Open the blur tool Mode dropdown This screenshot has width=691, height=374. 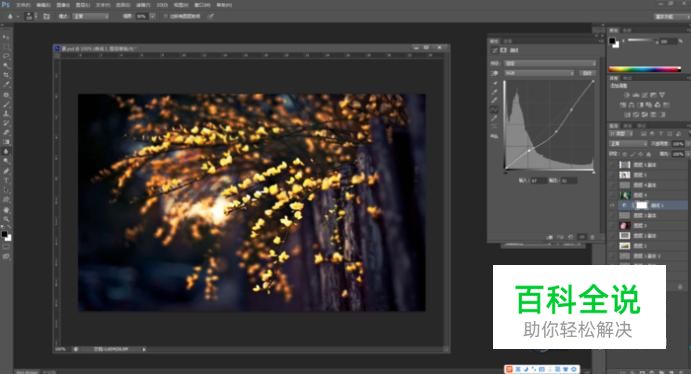tap(90, 16)
